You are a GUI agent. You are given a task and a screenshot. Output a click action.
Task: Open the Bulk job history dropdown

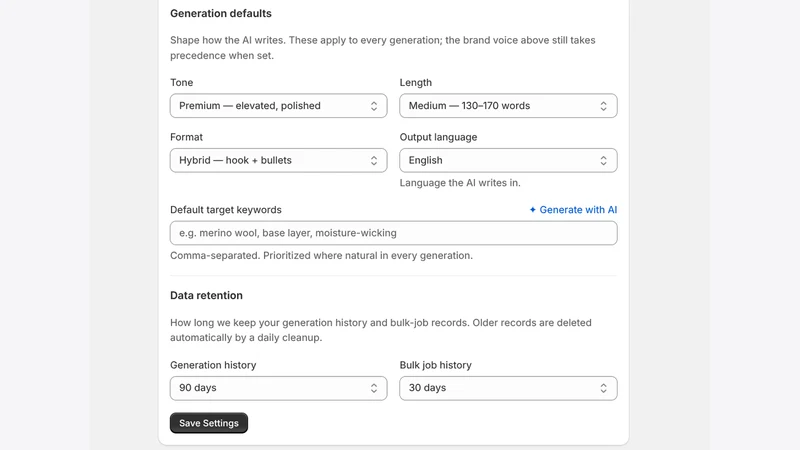click(508, 388)
